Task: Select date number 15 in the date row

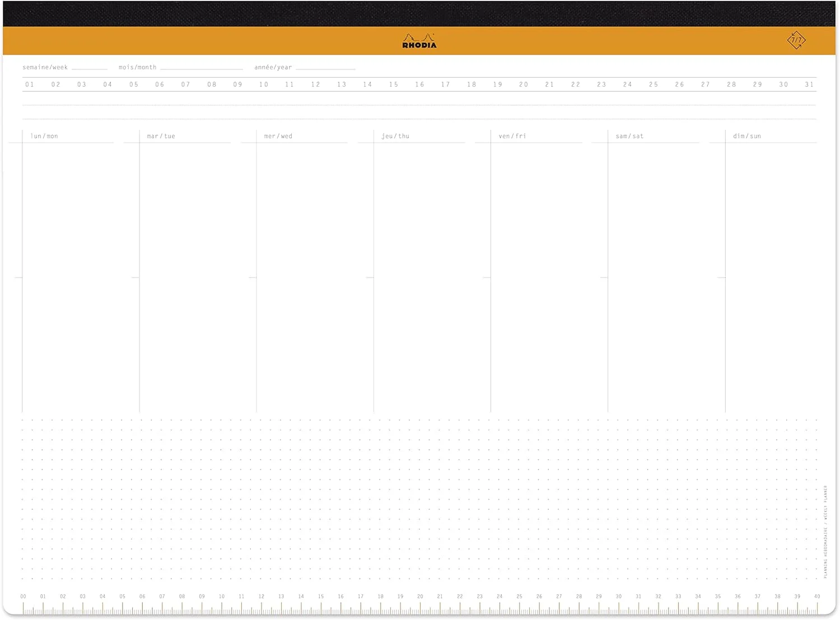Action: (x=394, y=84)
